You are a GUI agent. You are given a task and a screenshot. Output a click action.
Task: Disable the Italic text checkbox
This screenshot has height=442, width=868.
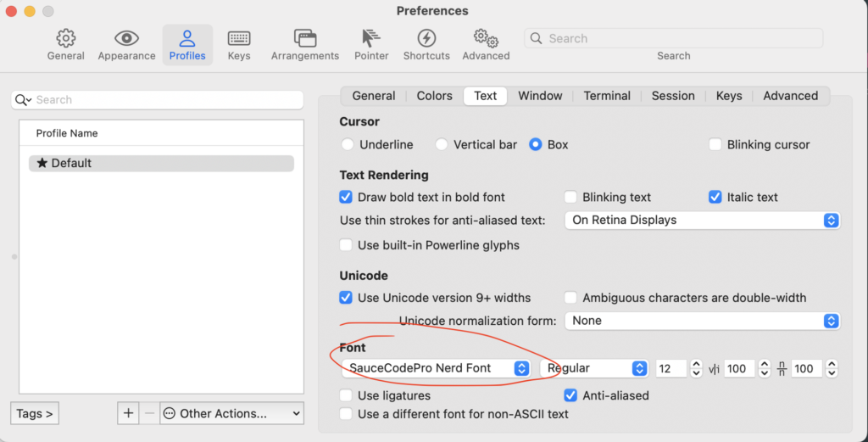715,197
